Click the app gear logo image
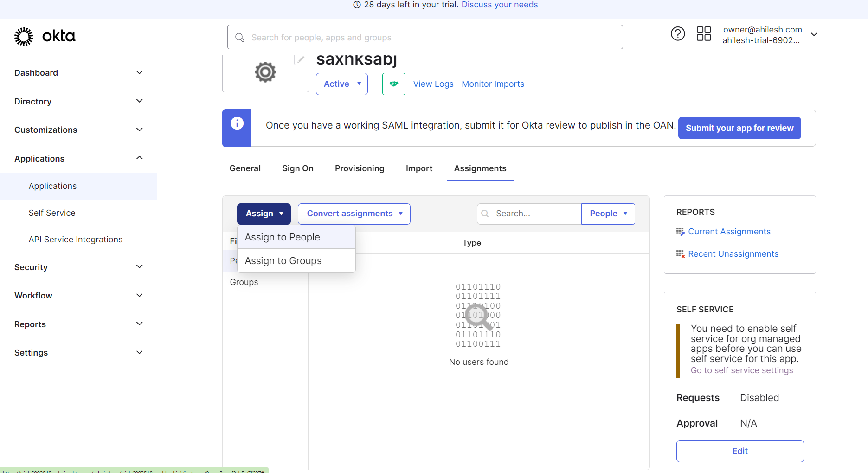 (265, 72)
